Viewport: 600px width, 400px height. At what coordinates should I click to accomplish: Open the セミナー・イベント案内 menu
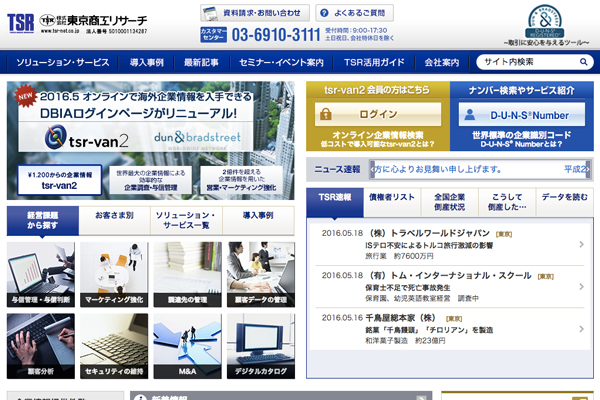coord(281,62)
